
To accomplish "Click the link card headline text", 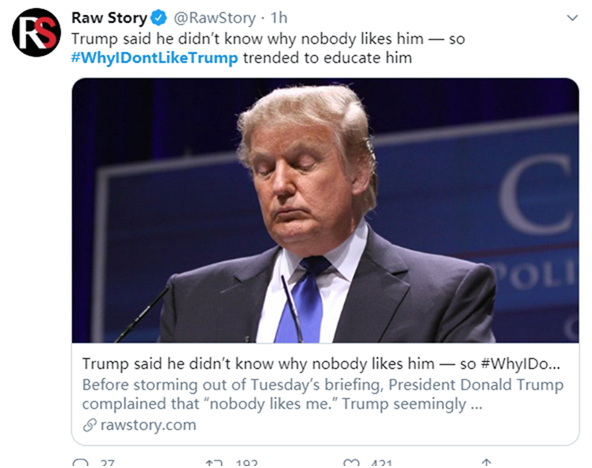I will pyautogui.click(x=321, y=364).
